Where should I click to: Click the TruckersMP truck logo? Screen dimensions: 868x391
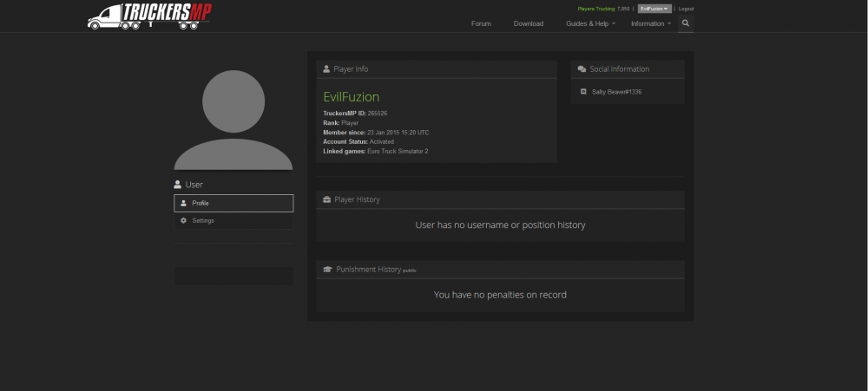[149, 16]
